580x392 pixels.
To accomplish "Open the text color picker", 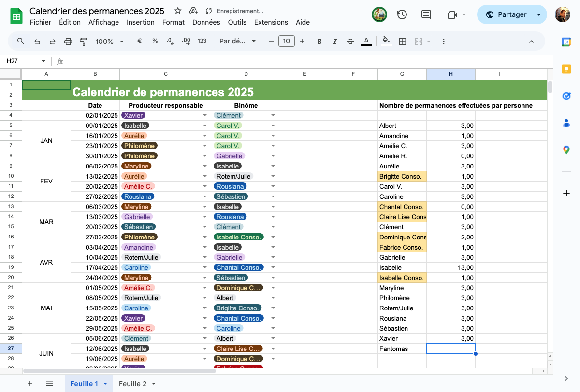I will (366, 42).
